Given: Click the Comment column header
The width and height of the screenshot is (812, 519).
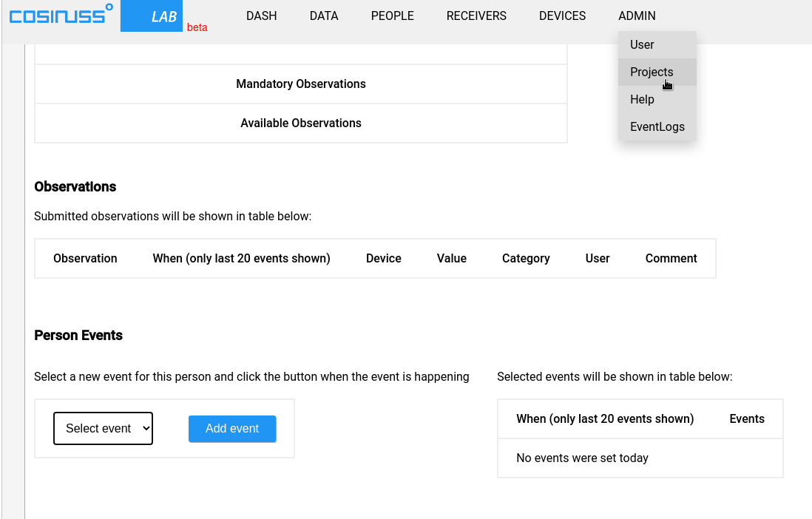Looking at the screenshot, I should pos(671,258).
